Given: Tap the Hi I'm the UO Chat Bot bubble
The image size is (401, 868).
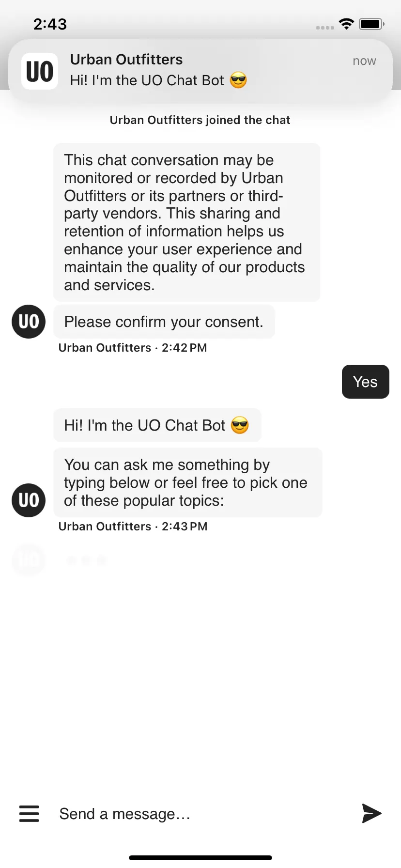Looking at the screenshot, I should click(x=157, y=425).
